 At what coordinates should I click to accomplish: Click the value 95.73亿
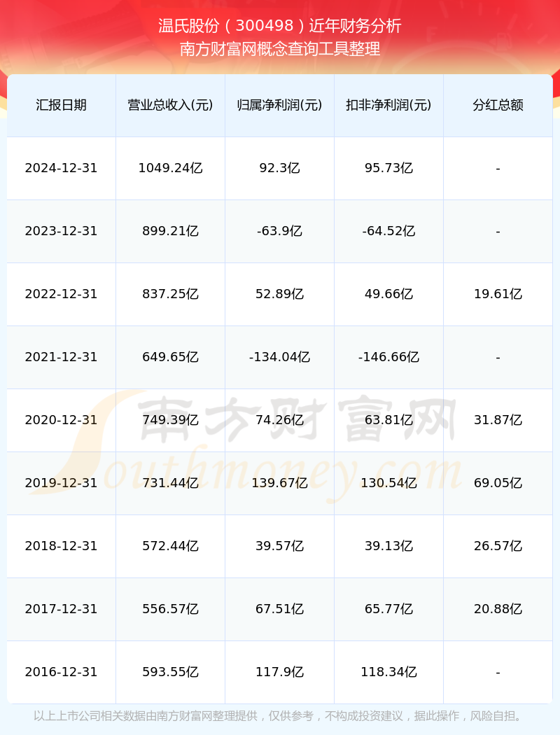389,168
